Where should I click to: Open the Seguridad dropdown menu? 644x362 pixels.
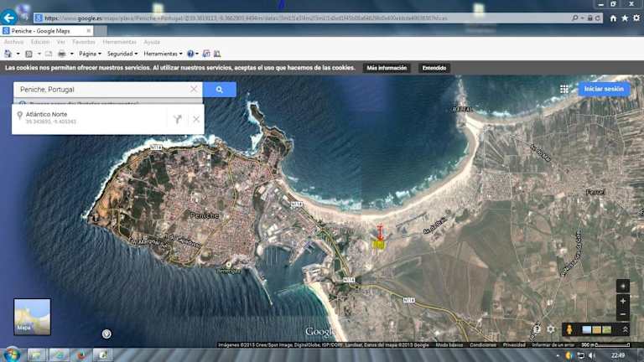pos(123,54)
